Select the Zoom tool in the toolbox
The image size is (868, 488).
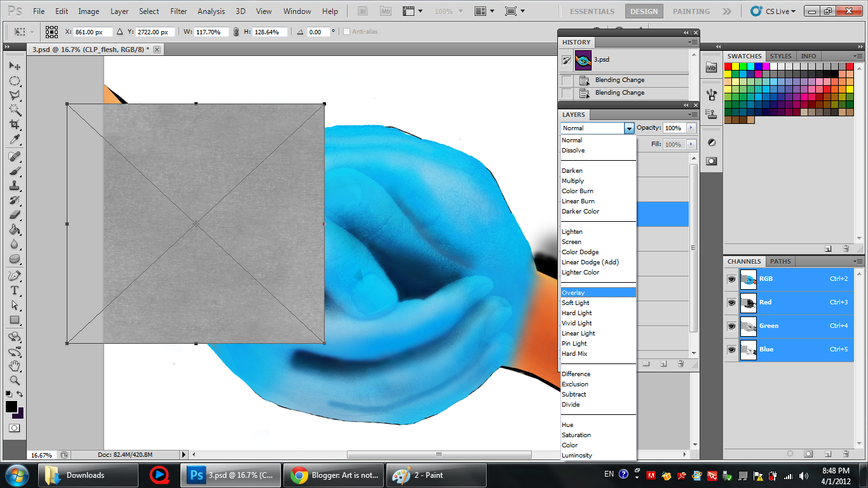point(14,381)
